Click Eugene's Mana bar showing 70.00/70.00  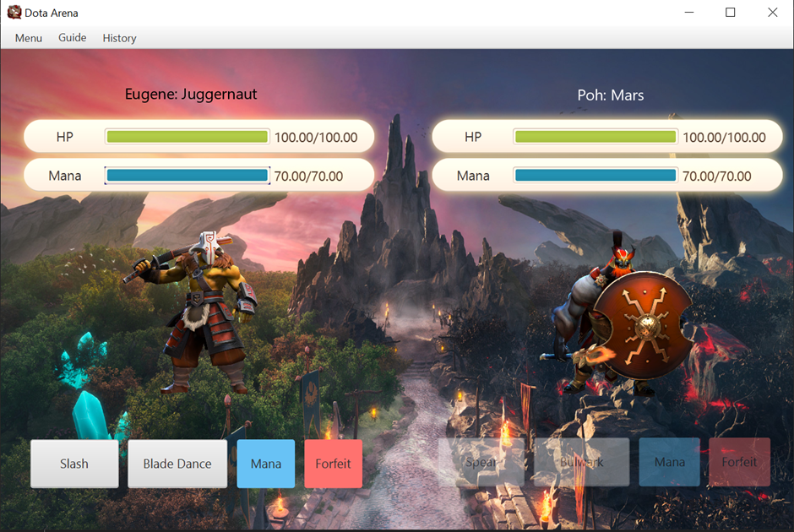pos(188,175)
